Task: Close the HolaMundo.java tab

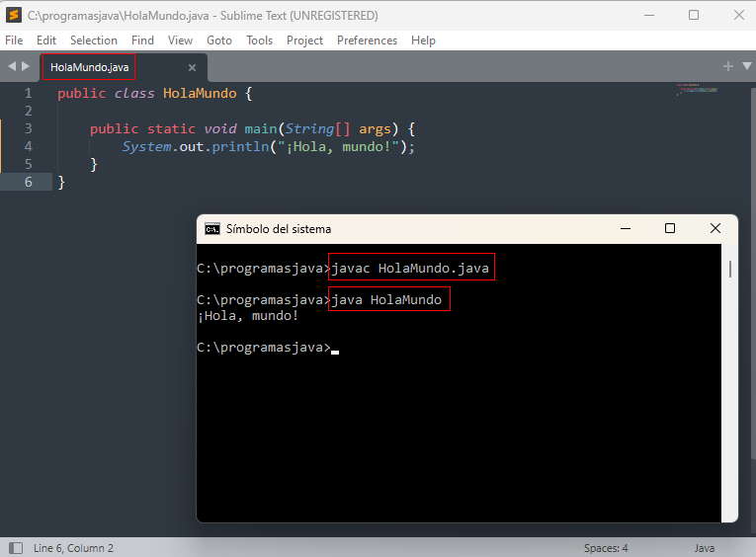Action: (192, 67)
